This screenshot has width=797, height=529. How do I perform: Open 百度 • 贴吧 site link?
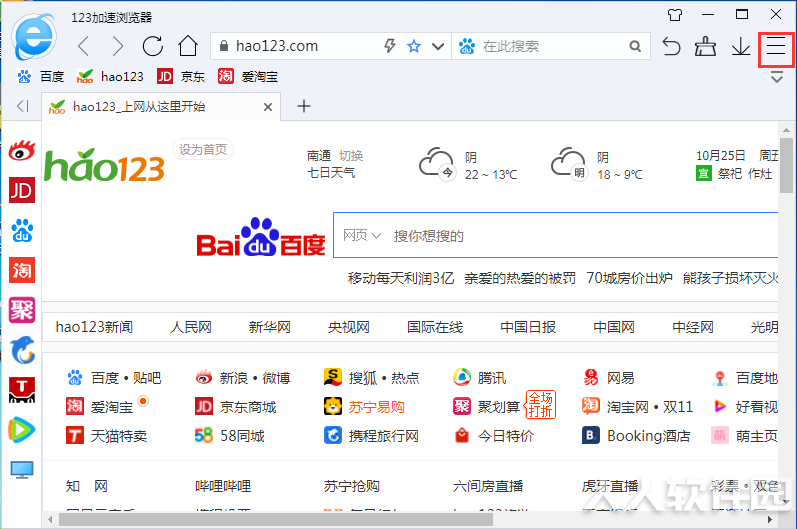coord(114,378)
